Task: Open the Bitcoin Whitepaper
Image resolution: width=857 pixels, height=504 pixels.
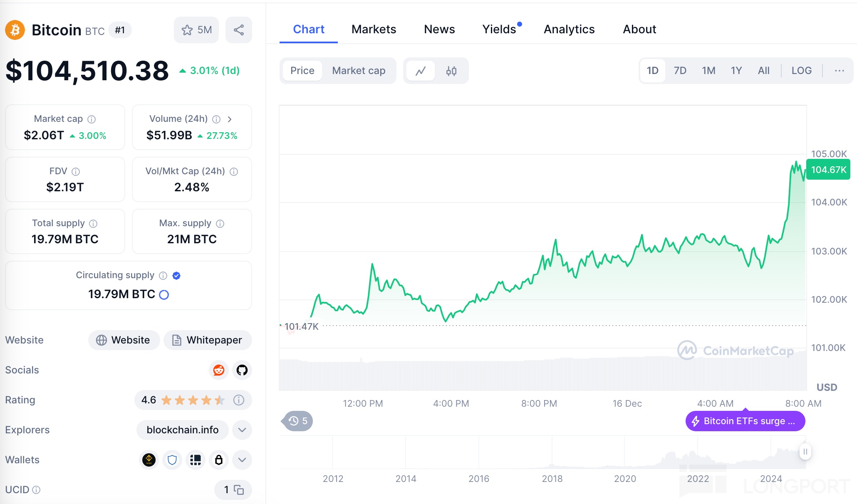Action: coord(207,340)
